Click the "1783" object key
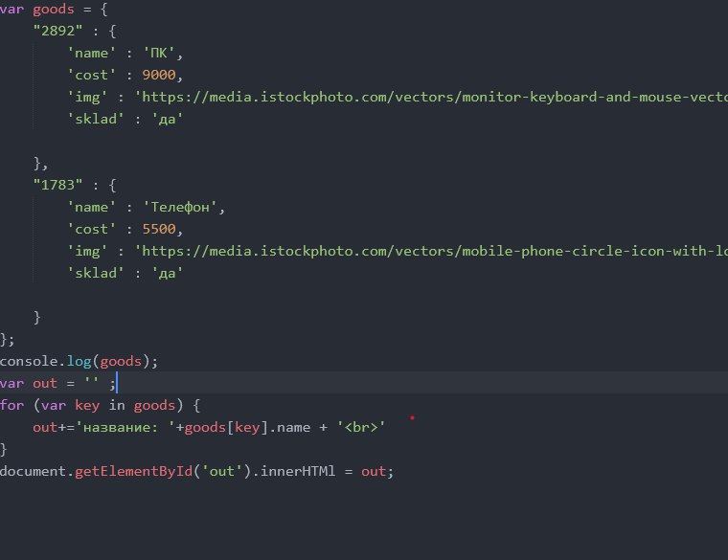Screen dimensions: 728x560 57,185
